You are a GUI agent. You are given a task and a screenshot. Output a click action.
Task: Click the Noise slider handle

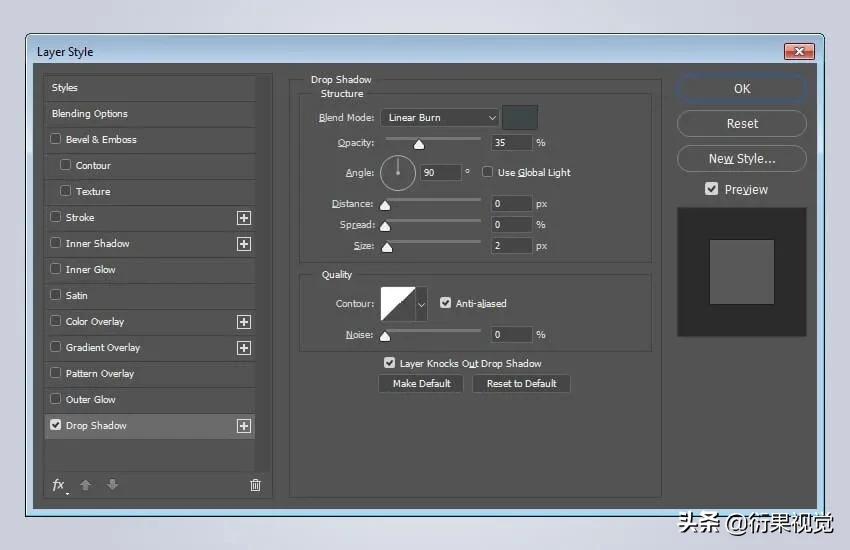point(385,337)
